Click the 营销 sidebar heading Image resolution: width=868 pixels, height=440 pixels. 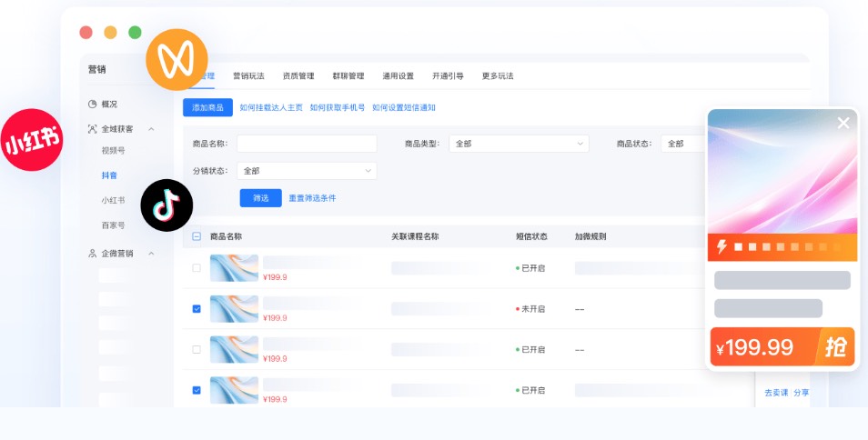tap(96, 70)
